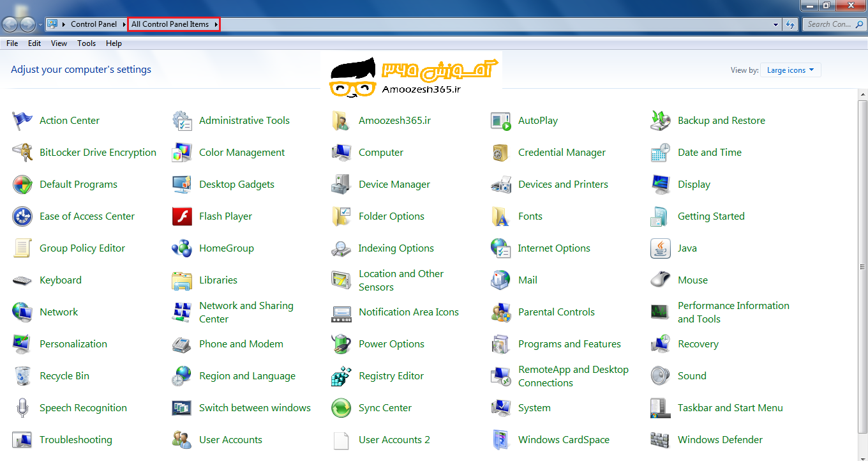
Task: Click the Control Panel breadcrumb segment
Action: click(94, 24)
